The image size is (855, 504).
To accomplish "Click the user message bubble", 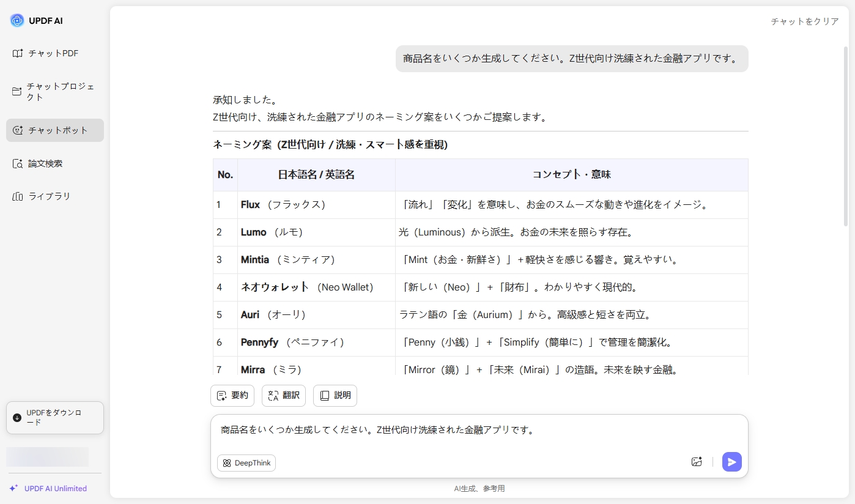I will [572, 59].
